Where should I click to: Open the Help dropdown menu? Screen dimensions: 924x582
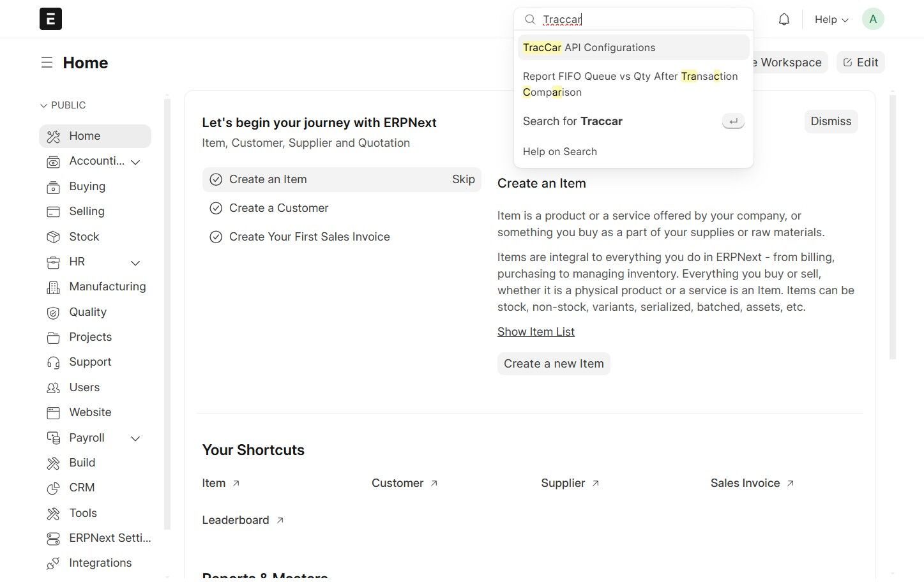[x=831, y=19]
